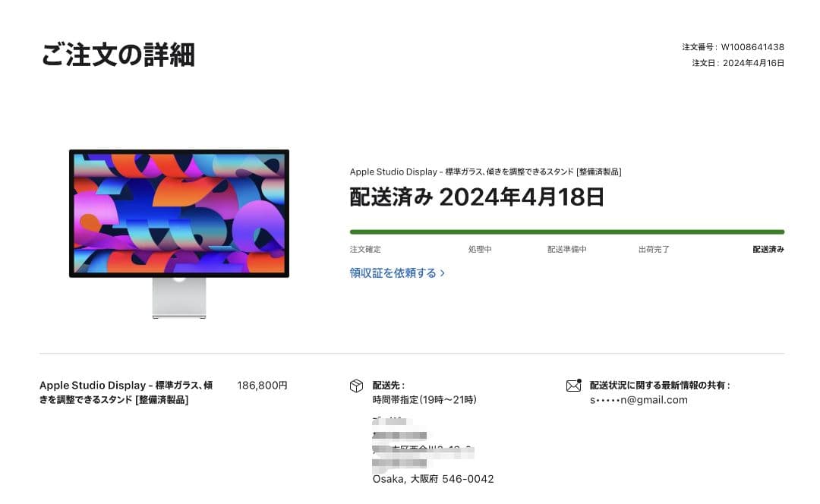Click the 配送準備中 progress step
The width and height of the screenshot is (820, 504).
click(565, 249)
